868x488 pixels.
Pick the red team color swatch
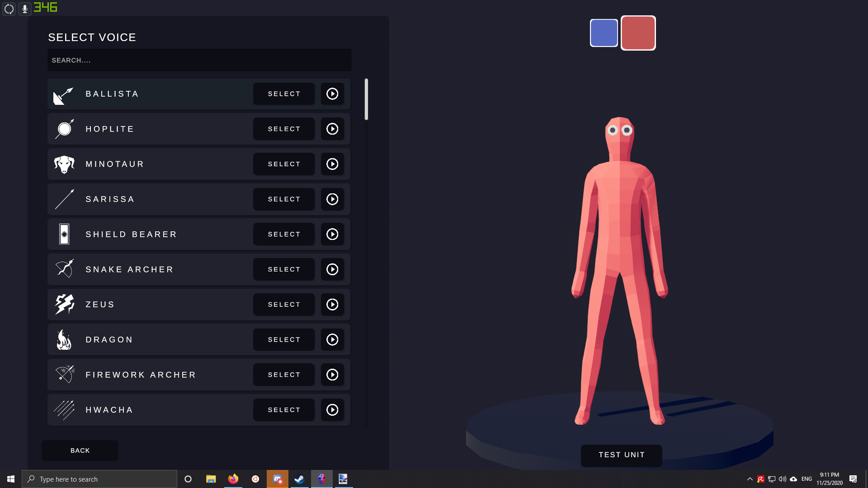638,33
